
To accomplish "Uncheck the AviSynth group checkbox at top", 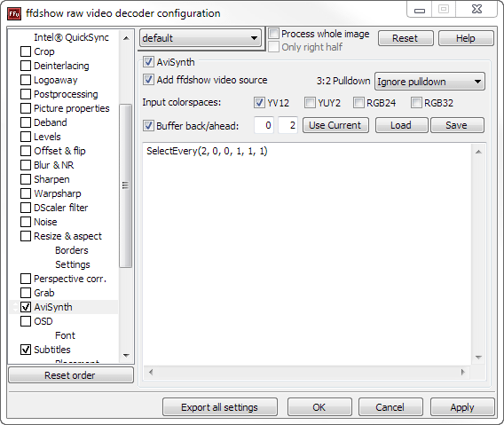I will [148, 62].
